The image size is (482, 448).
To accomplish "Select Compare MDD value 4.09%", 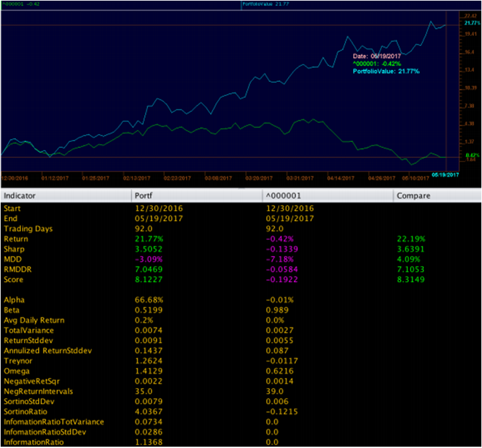I will [408, 259].
